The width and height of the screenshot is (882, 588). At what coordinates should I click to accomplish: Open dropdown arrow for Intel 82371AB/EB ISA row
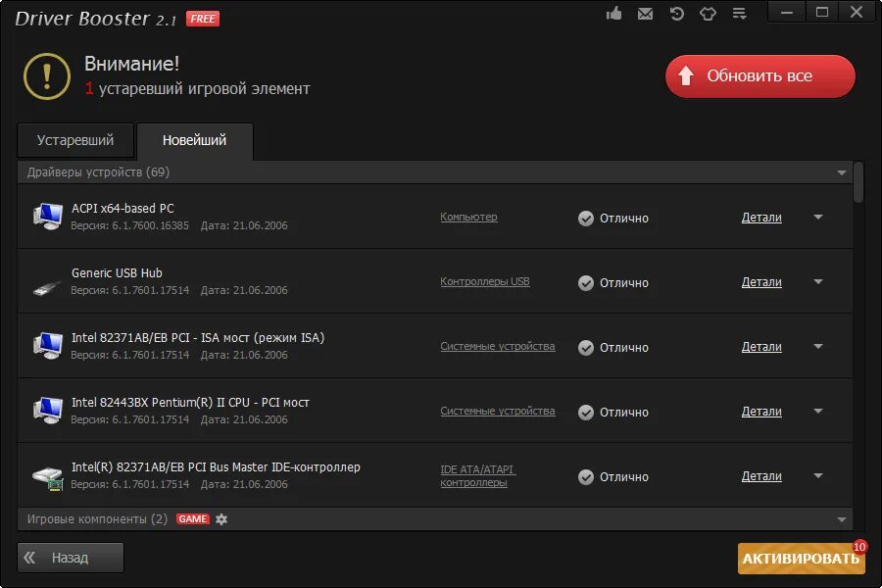click(818, 346)
